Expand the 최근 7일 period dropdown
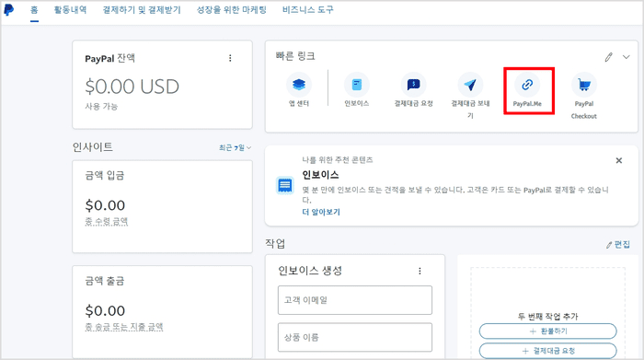This screenshot has width=644, height=360. pos(235,147)
